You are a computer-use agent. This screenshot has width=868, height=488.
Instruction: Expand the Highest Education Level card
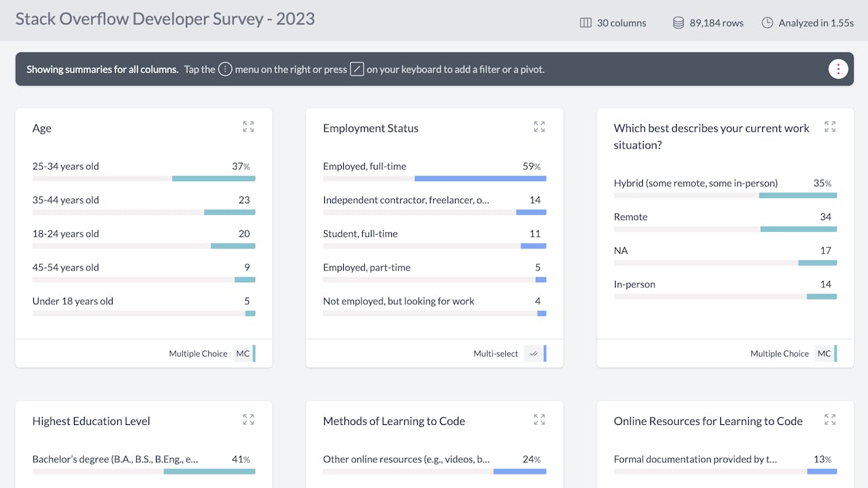point(248,420)
